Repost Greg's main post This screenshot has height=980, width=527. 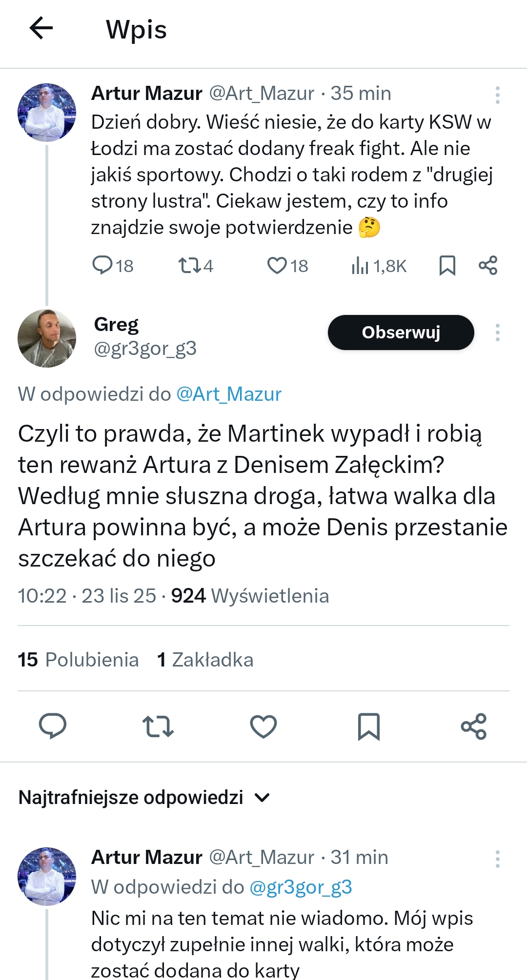(158, 726)
